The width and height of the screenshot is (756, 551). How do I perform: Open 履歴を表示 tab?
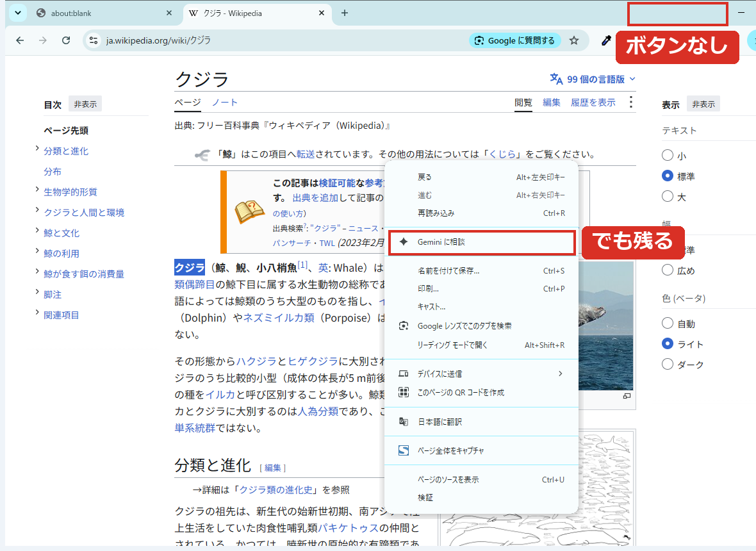click(593, 103)
